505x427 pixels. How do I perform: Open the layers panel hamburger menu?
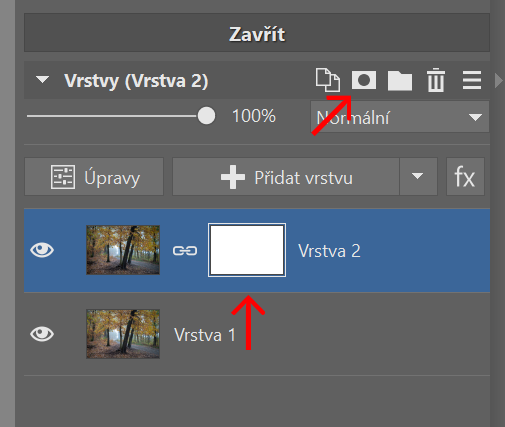tap(472, 80)
